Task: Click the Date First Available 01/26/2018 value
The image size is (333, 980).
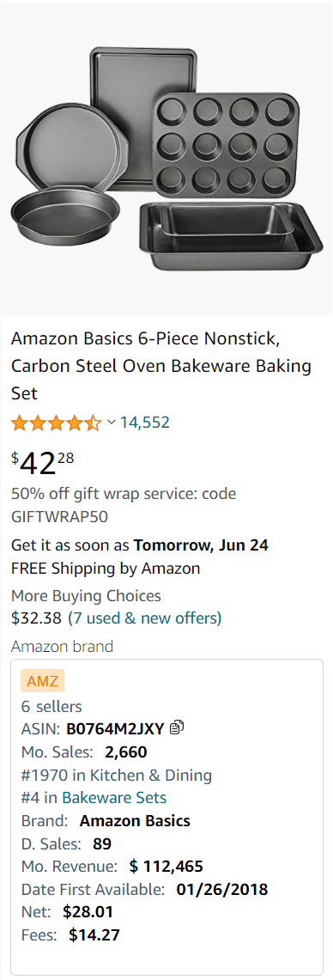Action: tap(222, 889)
